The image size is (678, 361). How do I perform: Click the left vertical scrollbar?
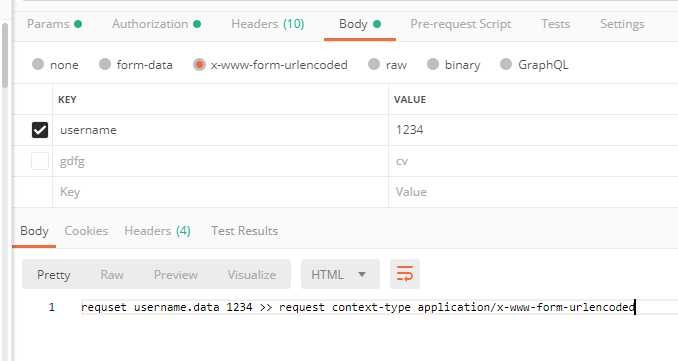(x=5, y=55)
